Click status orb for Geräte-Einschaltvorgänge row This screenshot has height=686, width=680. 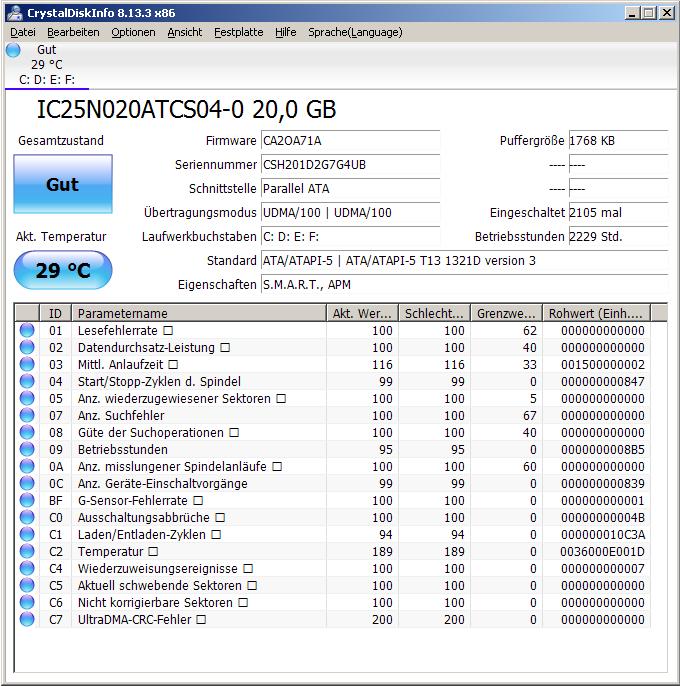tap(27, 483)
